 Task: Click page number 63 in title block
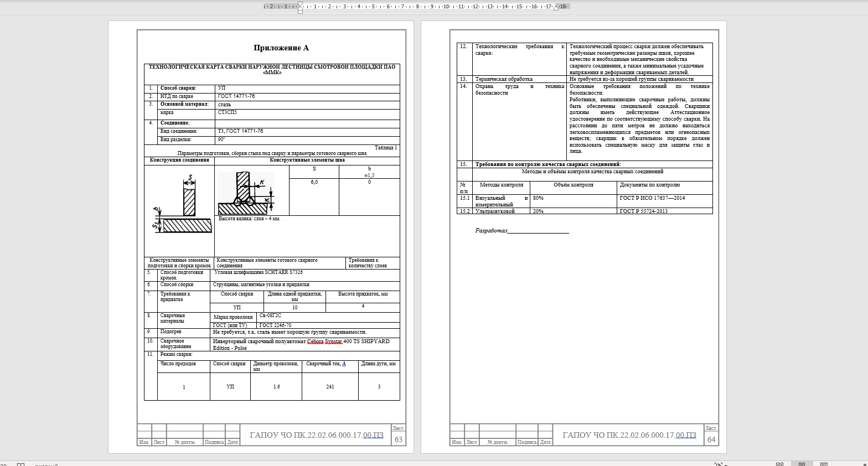coord(398,439)
